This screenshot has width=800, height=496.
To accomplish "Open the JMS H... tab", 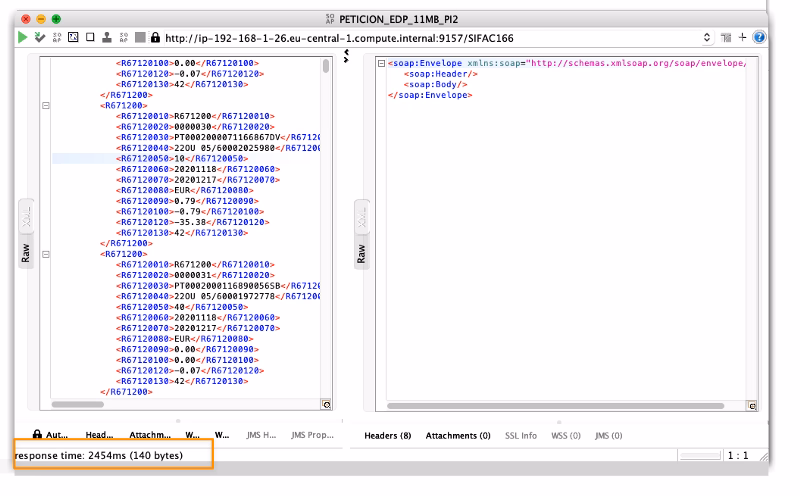I will pyautogui.click(x=261, y=435).
